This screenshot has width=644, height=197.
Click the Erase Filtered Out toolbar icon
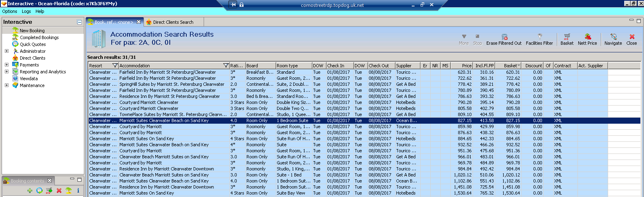(x=504, y=37)
